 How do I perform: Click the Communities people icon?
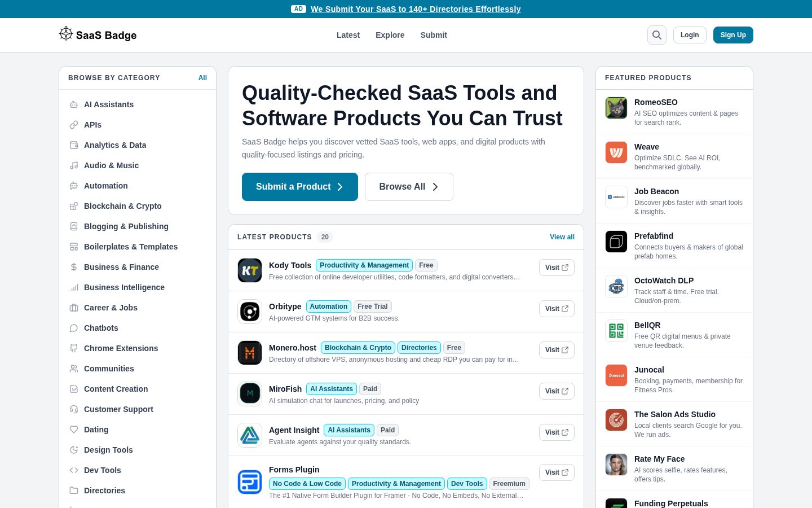[74, 369]
